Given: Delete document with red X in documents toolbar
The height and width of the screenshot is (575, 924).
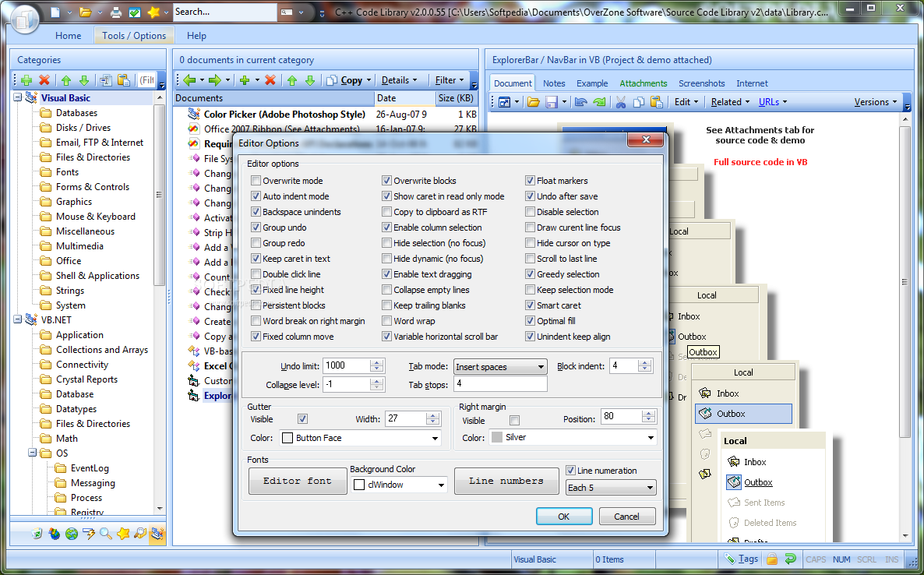Looking at the screenshot, I should coord(270,80).
